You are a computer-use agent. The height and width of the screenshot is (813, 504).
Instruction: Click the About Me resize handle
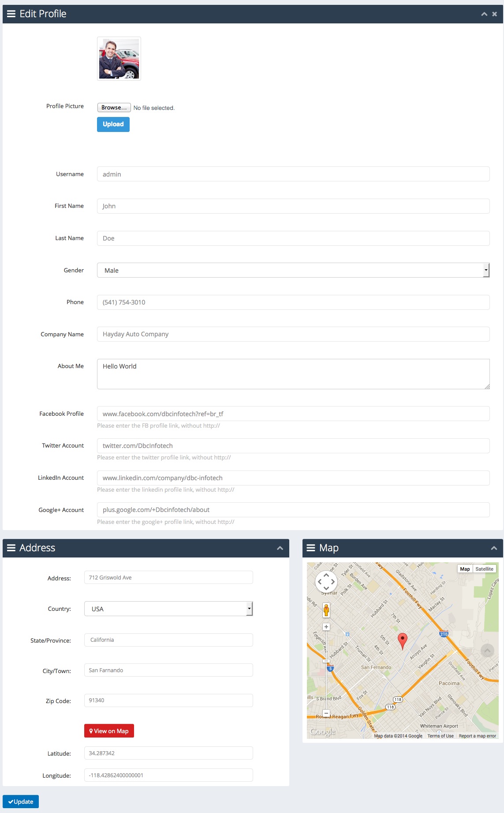click(x=487, y=387)
